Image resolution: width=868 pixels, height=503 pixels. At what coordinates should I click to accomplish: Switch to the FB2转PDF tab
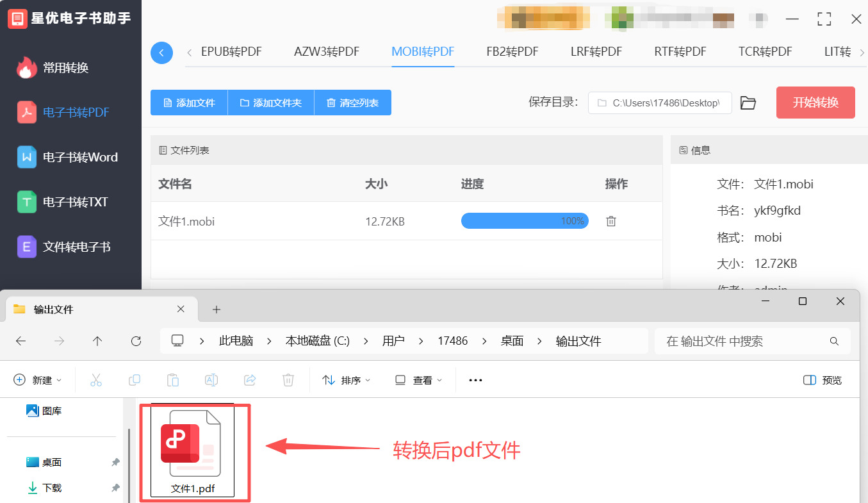point(512,52)
